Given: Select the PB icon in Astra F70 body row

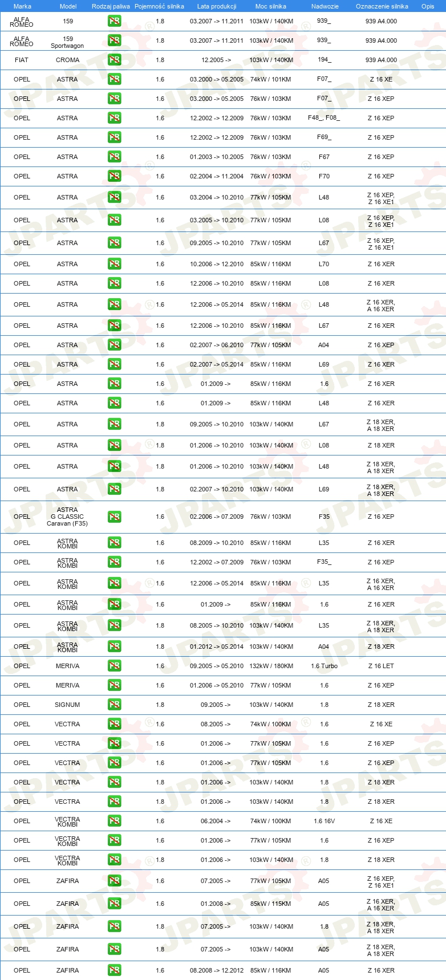Looking at the screenshot, I should (x=114, y=176).
